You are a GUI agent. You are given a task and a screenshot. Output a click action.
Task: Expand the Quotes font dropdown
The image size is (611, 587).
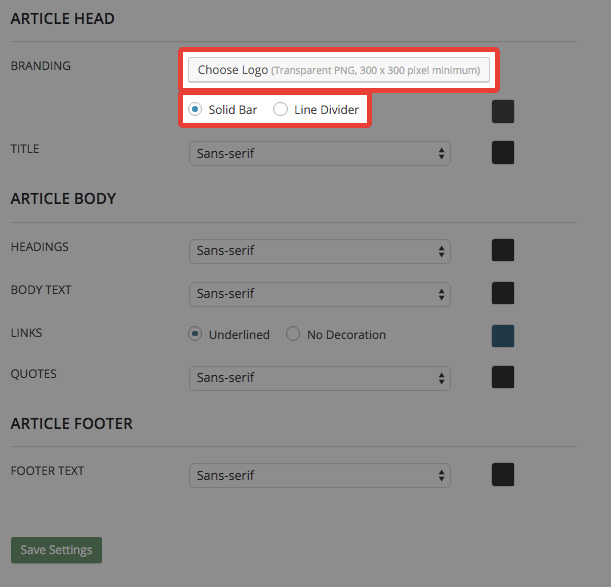point(319,377)
